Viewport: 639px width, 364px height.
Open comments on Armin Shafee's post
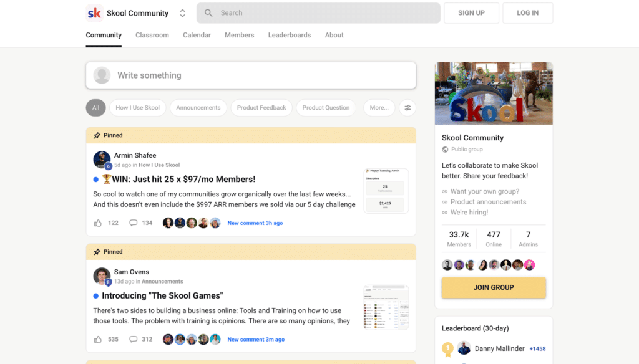(x=134, y=223)
